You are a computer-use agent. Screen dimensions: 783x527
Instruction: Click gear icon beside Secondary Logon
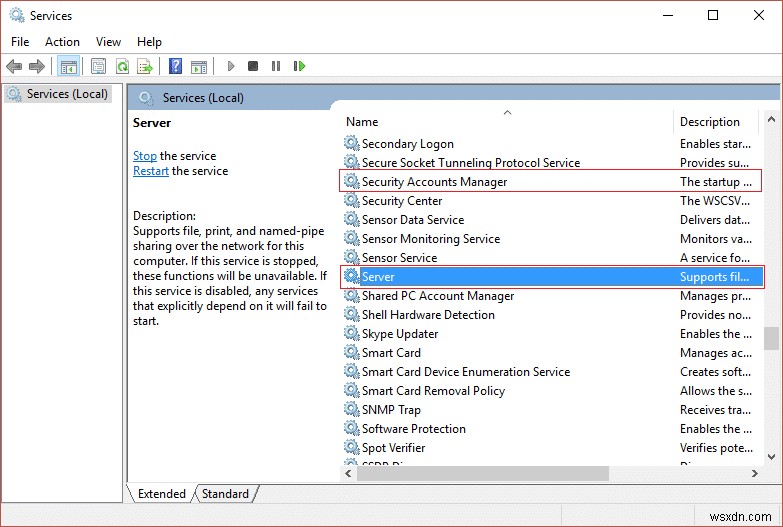coord(352,143)
